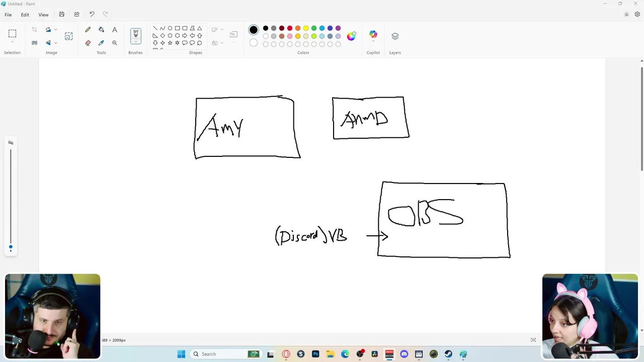The height and width of the screenshot is (362, 644).
Task: Expand the shape fill dropdown
Action: click(222, 43)
